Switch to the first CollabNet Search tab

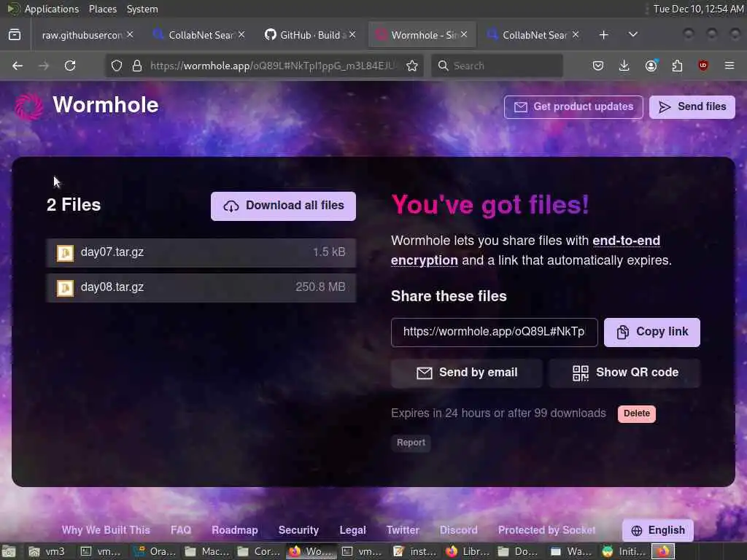pyautogui.click(x=198, y=35)
